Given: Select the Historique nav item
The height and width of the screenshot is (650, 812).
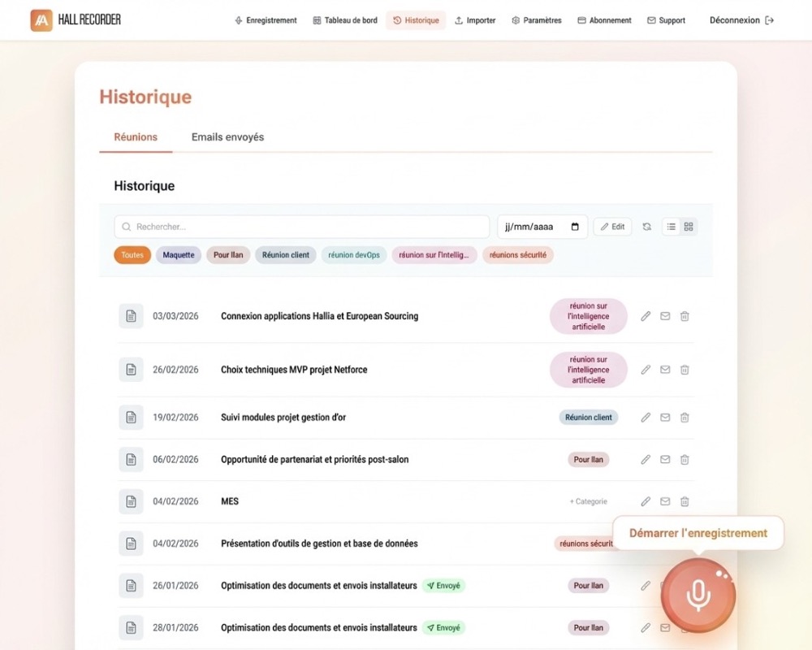Looking at the screenshot, I should click(416, 20).
